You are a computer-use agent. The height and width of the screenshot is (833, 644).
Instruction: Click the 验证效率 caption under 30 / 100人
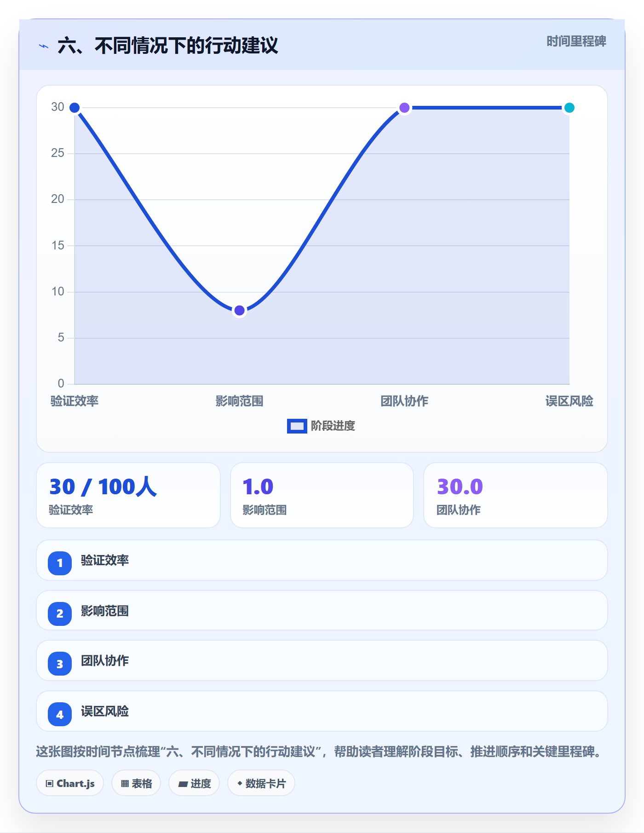71,510
